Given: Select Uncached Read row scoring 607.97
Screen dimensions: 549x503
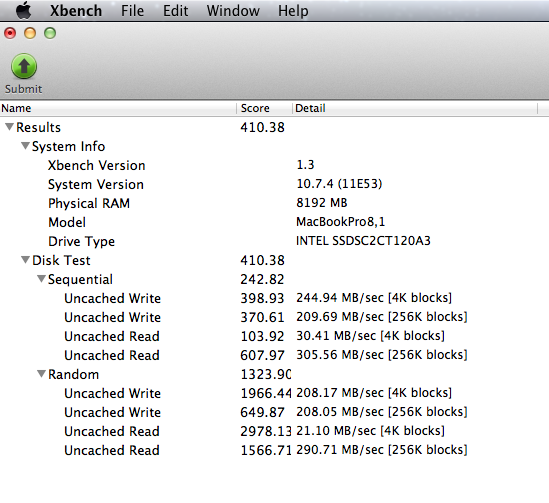Looking at the screenshot, I should coord(274,355).
